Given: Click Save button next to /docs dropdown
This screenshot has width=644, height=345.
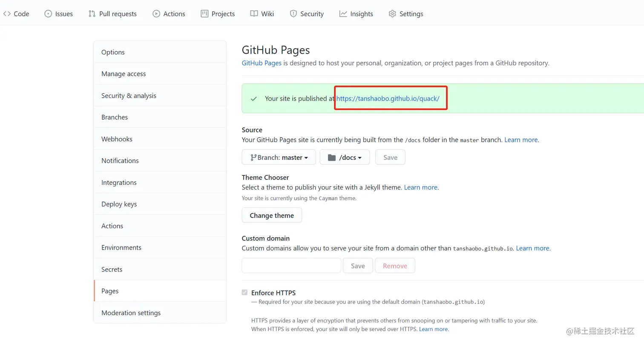Looking at the screenshot, I should [x=390, y=157].
